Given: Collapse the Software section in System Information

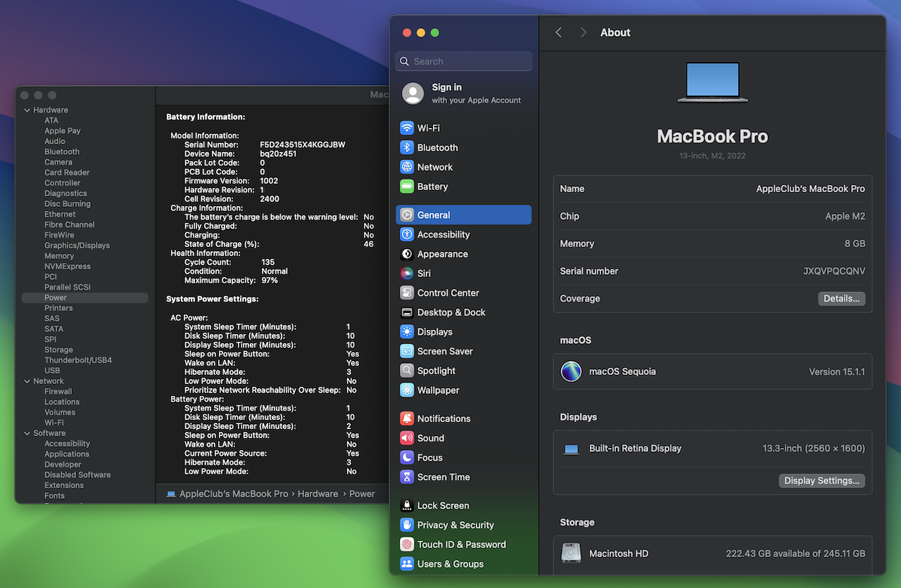Looking at the screenshot, I should [x=27, y=433].
